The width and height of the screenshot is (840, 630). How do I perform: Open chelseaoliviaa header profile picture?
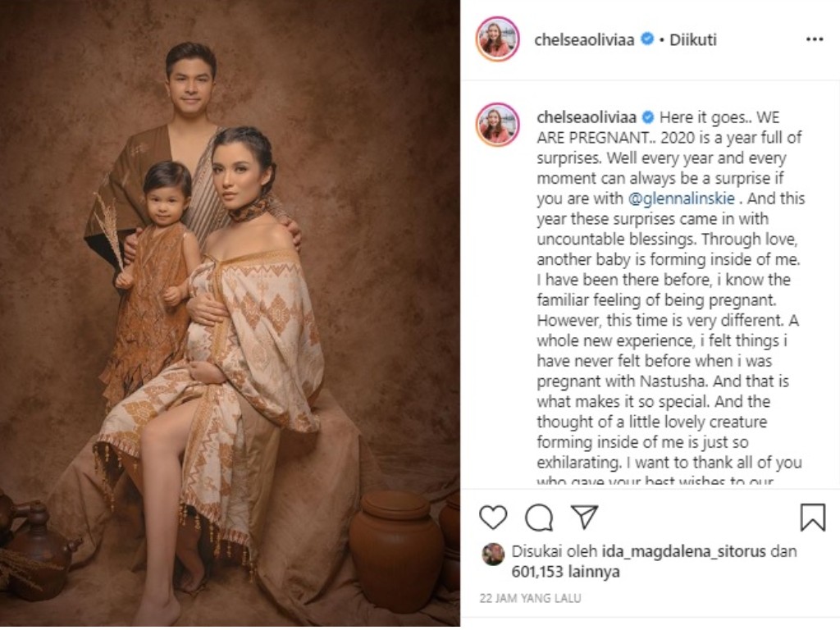tap(498, 39)
